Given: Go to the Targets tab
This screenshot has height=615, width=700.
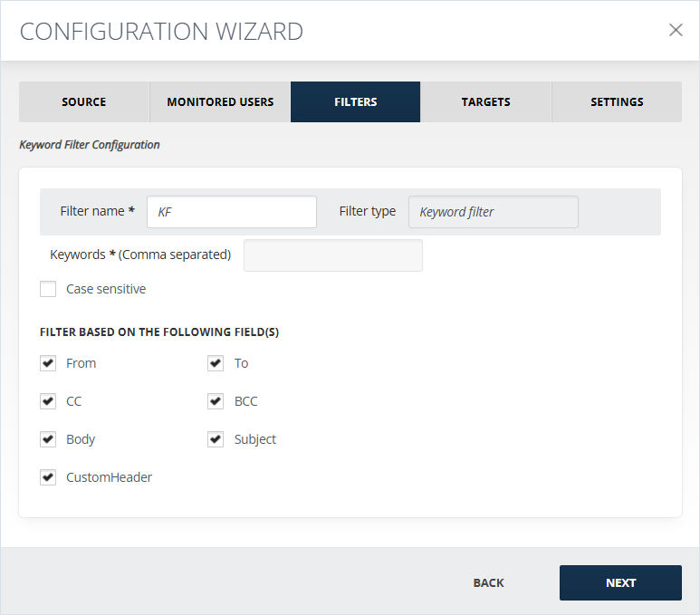Looking at the screenshot, I should pyautogui.click(x=485, y=101).
